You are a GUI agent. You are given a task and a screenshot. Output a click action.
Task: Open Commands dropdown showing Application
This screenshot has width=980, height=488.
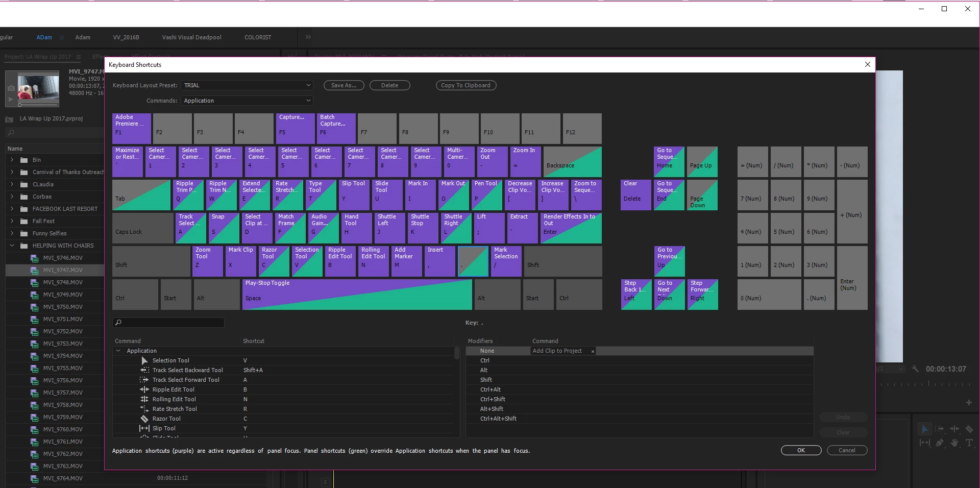click(247, 101)
